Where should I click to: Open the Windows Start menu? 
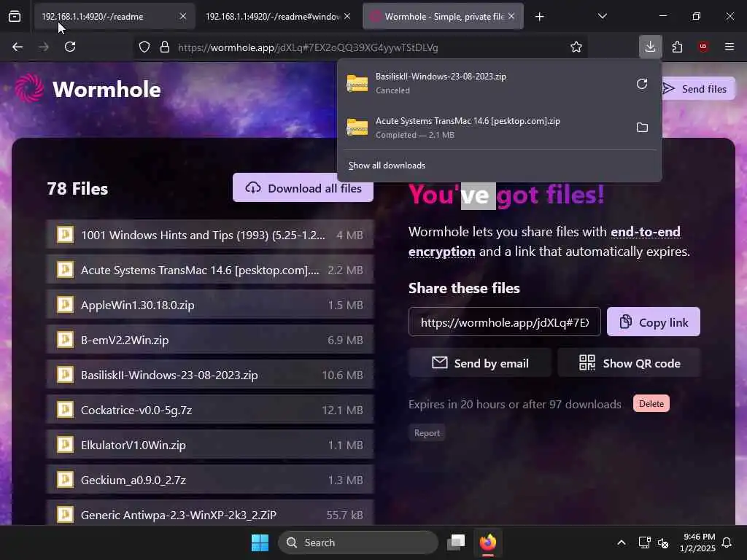pos(260,542)
